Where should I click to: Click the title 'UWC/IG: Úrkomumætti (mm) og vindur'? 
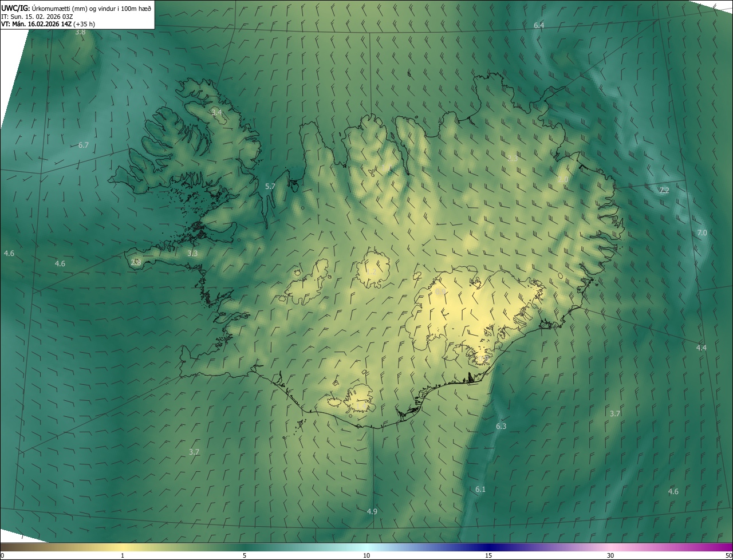pos(76,7)
